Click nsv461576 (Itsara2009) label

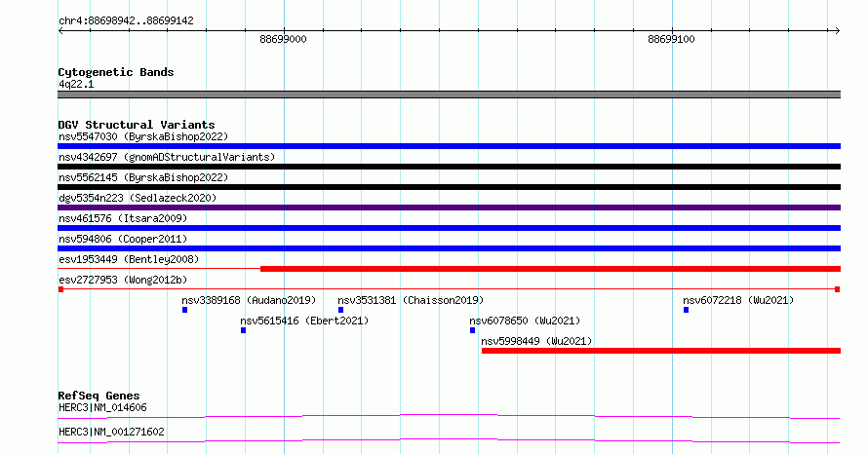[x=123, y=218]
